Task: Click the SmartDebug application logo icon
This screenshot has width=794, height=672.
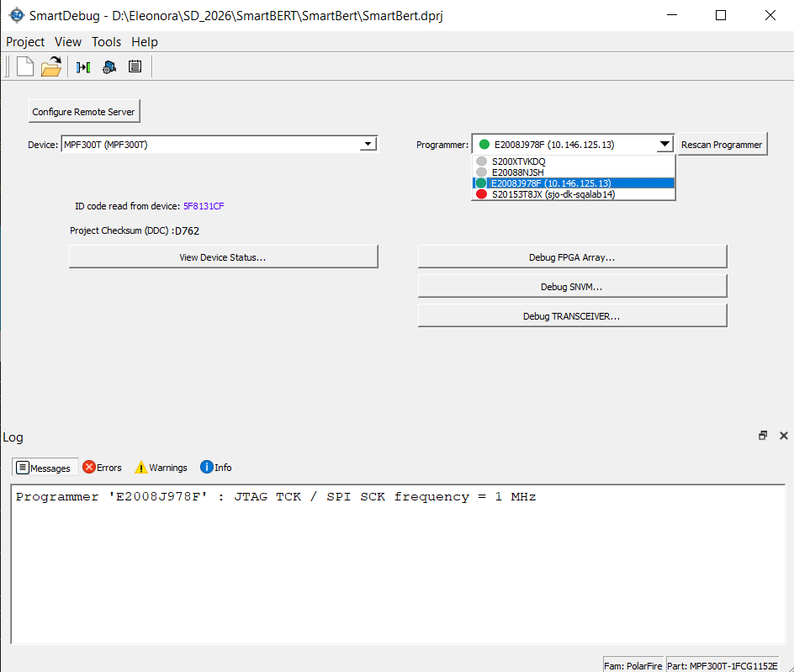Action: (17, 15)
